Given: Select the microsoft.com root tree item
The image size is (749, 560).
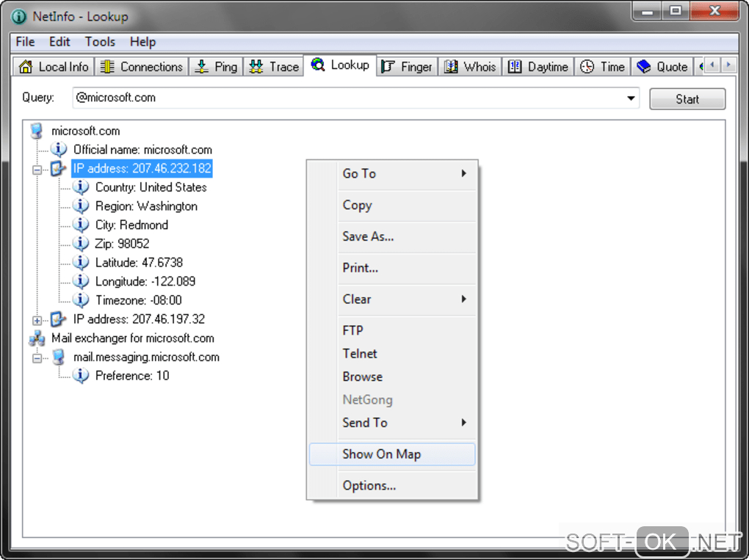Looking at the screenshot, I should (x=85, y=131).
